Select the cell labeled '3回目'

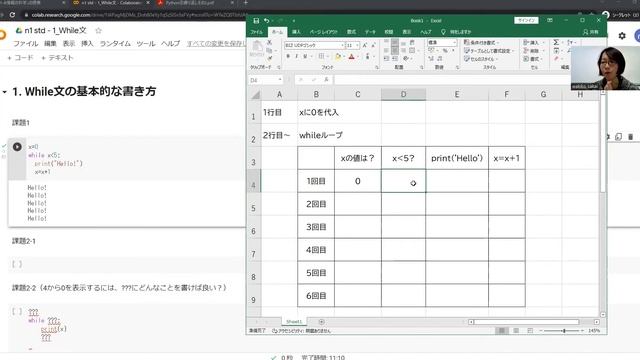[x=316, y=227]
